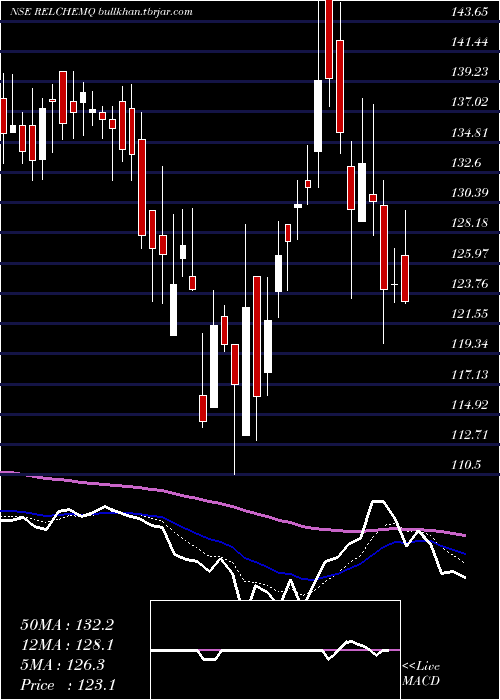Click the 125.97 price axis label
The height and width of the screenshot is (700, 500).
click(x=469, y=253)
